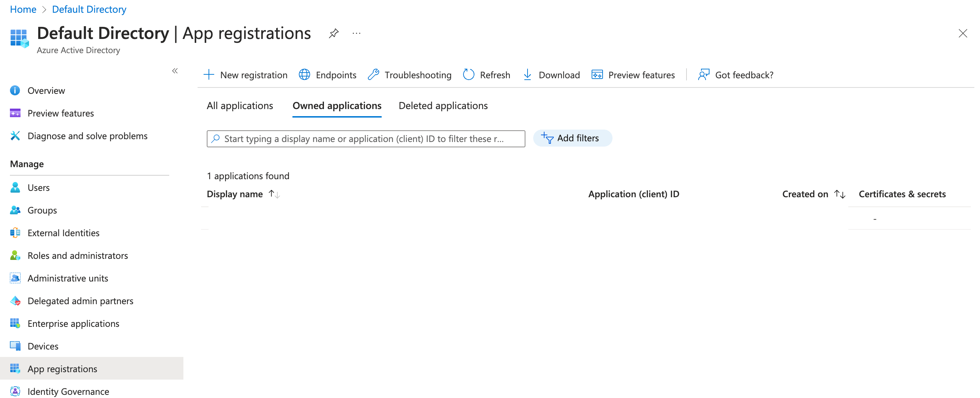Pin the App registrations page

(333, 34)
